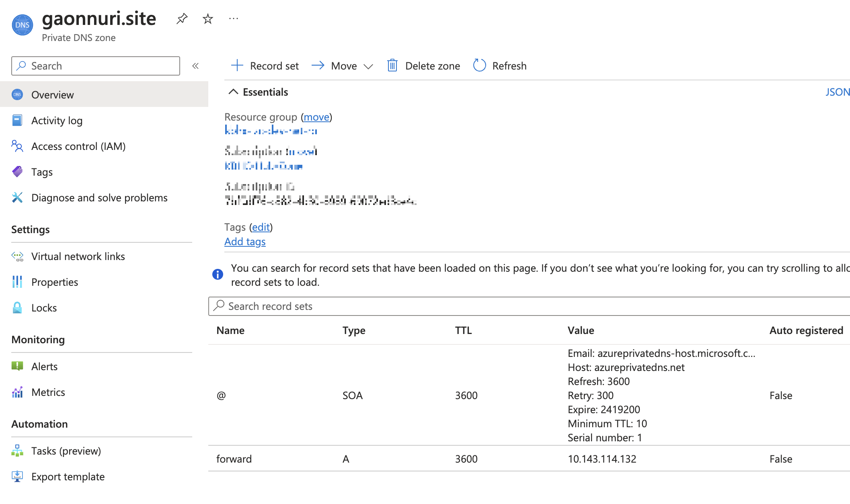Click the SOA type cell

pos(353,395)
